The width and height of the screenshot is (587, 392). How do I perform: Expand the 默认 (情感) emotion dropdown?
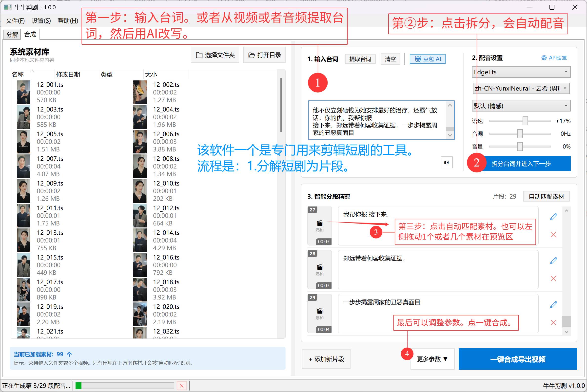pyautogui.click(x=521, y=106)
